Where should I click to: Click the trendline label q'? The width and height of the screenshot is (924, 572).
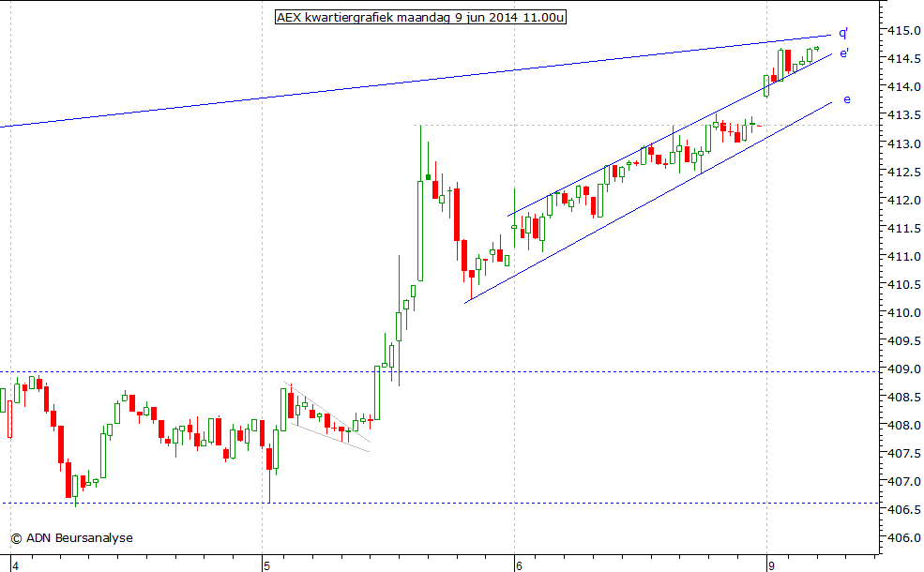(x=843, y=33)
